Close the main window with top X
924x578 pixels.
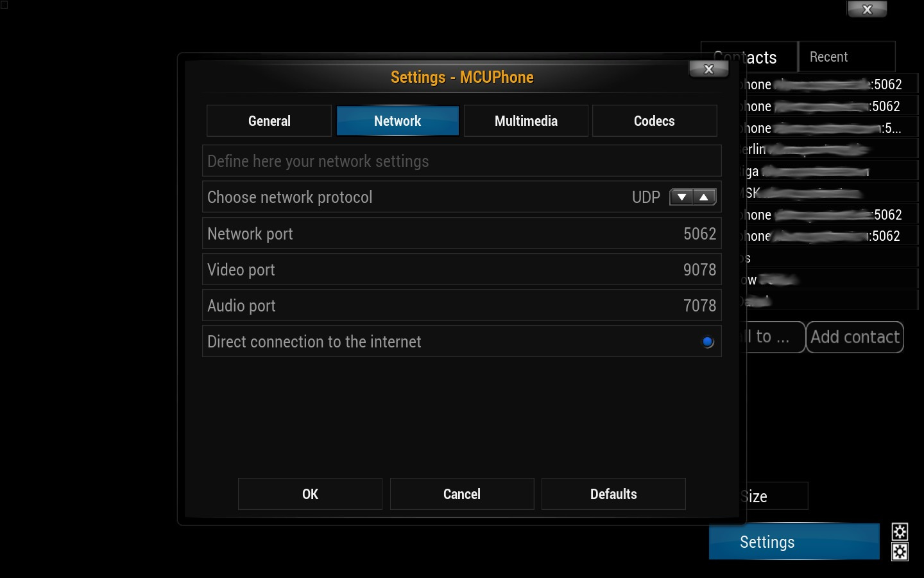click(x=867, y=9)
